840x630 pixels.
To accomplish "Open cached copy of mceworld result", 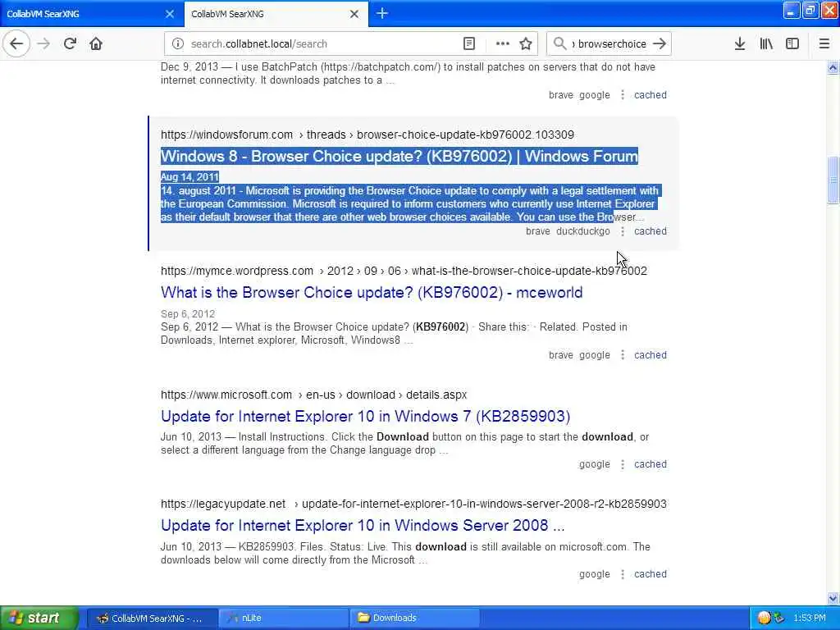I will 651,354.
